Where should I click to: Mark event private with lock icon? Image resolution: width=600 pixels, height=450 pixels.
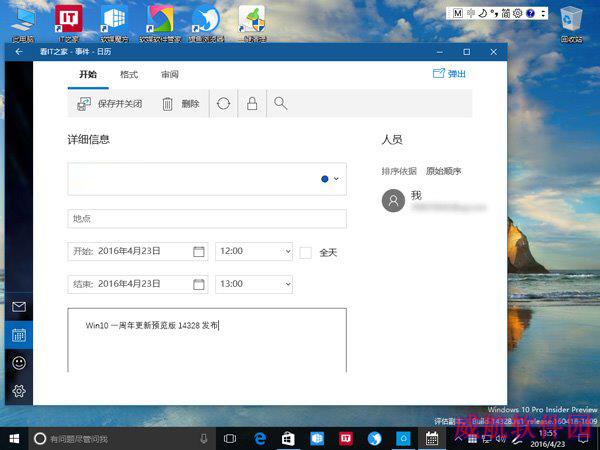[x=252, y=104]
